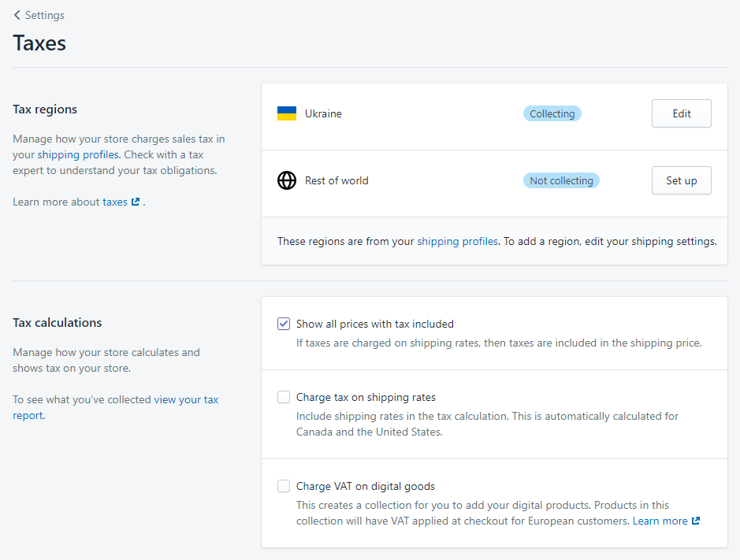740x560 pixels.
Task: Click the Rest of world globe icon
Action: click(x=287, y=180)
